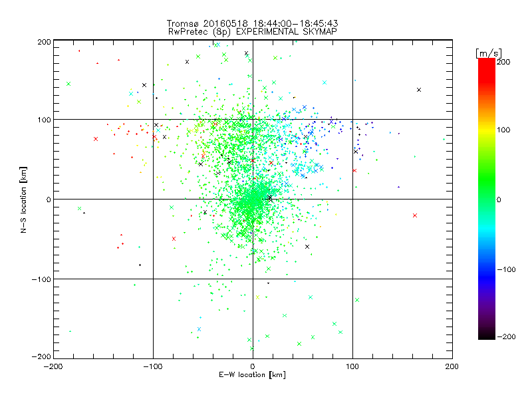
Task: Click the 0 label on the color bar
Action: coord(499,199)
